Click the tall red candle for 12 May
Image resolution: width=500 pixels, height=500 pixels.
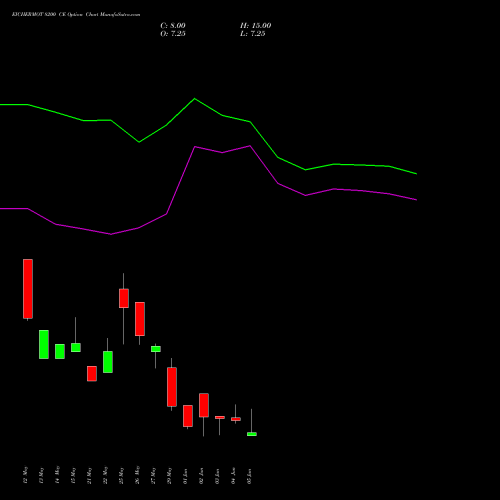[28, 289]
